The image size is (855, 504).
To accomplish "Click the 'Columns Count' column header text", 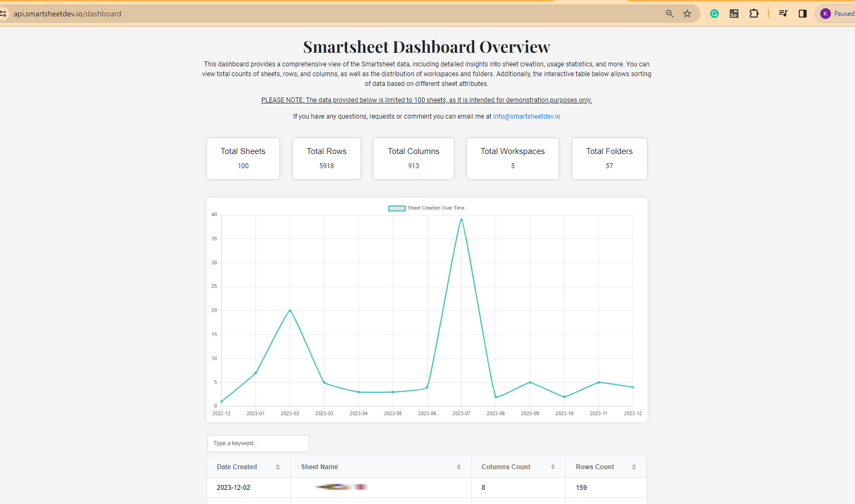I will [x=506, y=467].
